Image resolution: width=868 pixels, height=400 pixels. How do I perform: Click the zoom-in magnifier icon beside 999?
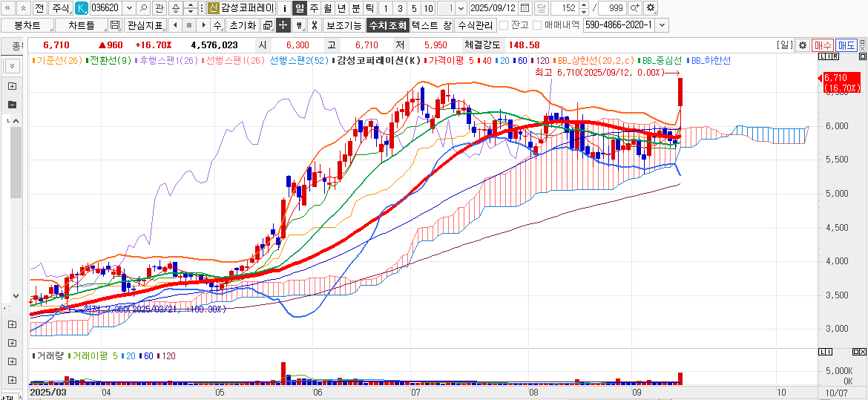pos(634,8)
